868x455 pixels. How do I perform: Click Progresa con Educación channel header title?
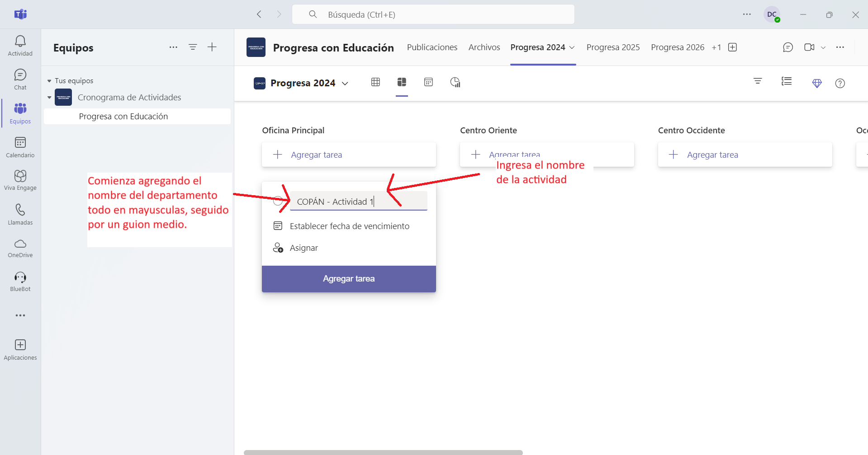[x=333, y=47]
